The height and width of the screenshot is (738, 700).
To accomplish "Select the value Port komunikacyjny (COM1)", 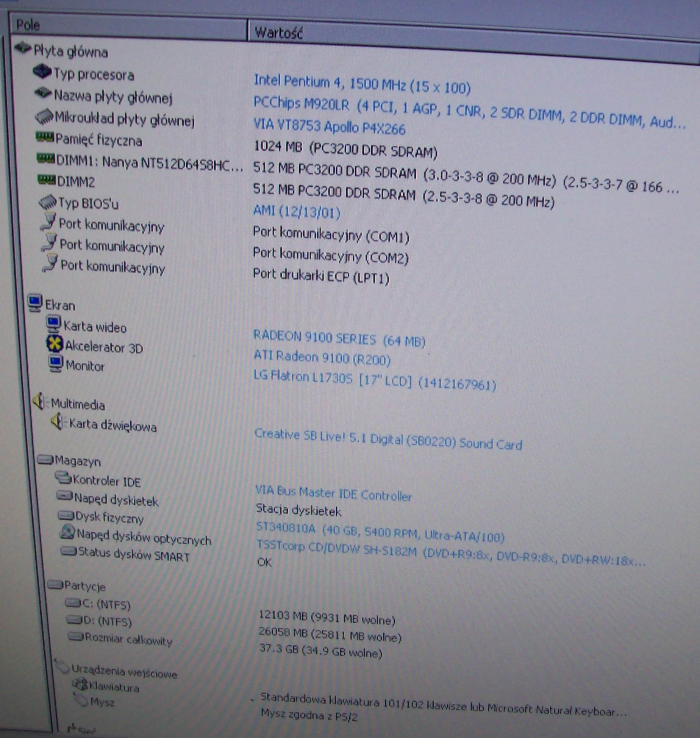I will (x=331, y=234).
